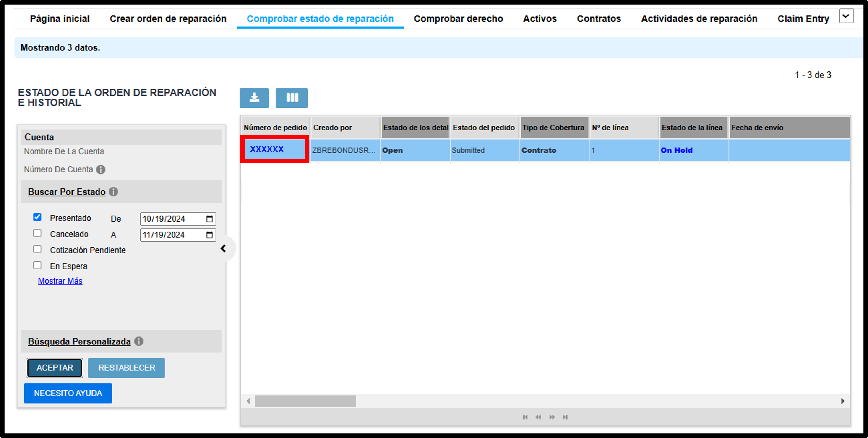Open the De date calendar picker
This screenshot has width=868, height=438.
tap(210, 219)
